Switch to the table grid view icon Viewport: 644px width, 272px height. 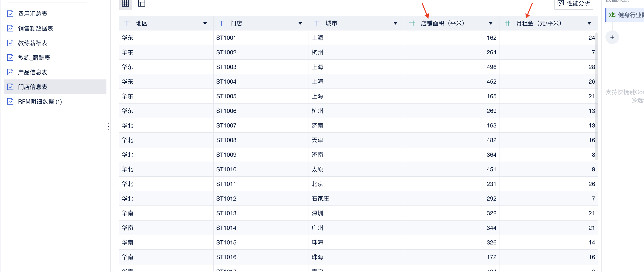[125, 3]
